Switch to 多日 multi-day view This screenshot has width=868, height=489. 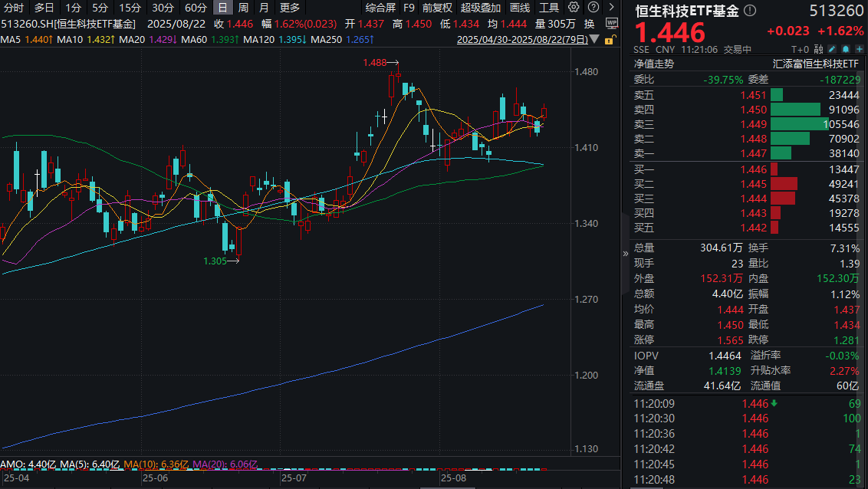(44, 8)
